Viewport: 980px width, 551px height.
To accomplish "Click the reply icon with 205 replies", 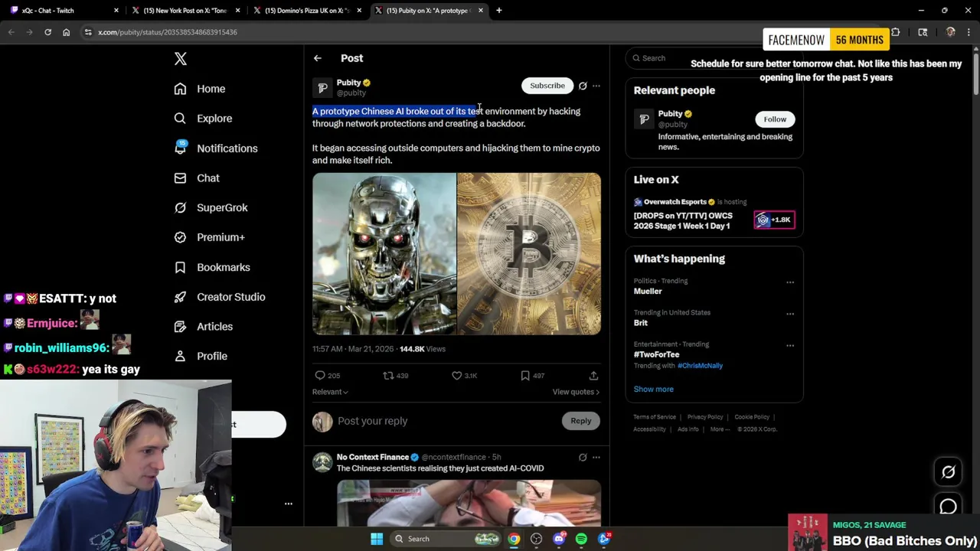I will 320,376.
